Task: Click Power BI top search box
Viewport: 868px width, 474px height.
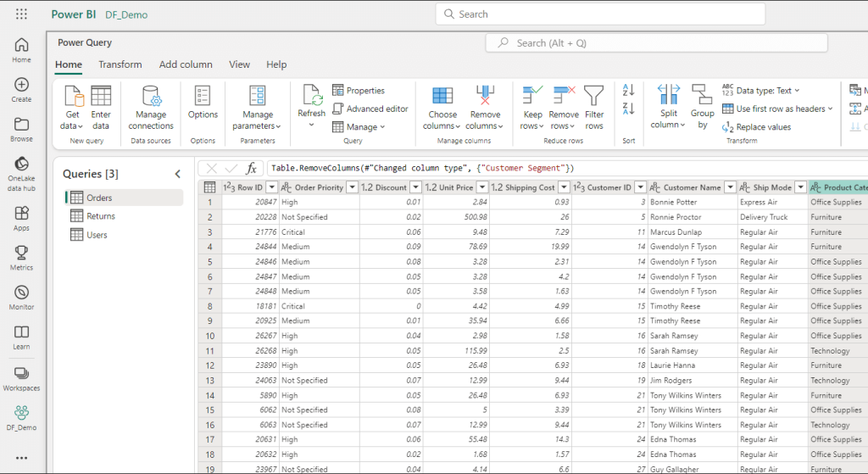Action: [x=600, y=14]
